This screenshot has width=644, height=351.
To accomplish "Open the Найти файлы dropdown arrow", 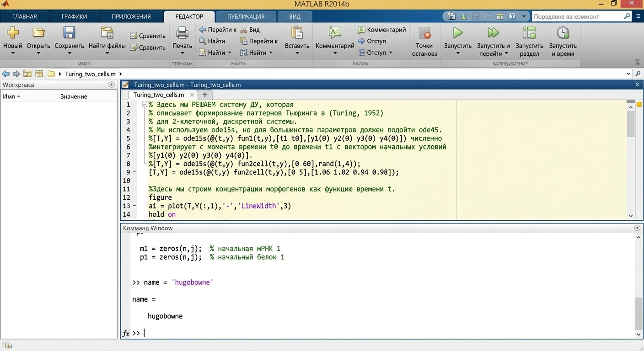I will click(107, 53).
